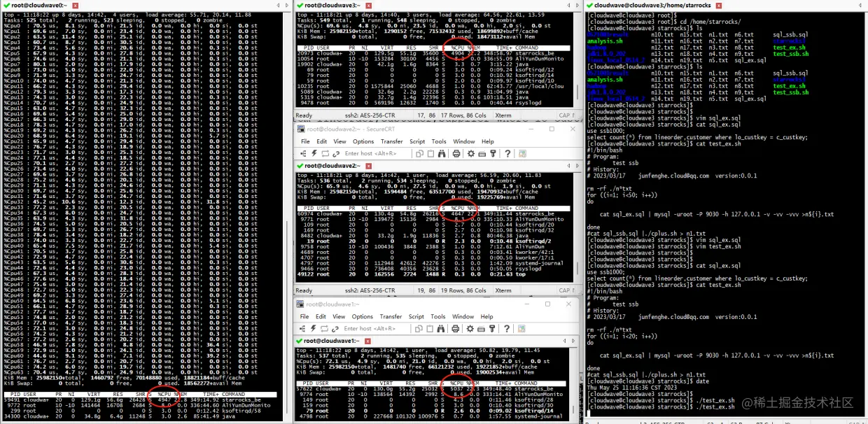Open Transfer menu in cloudwave1 SecureCRT window
868x424 pixels.
point(391,316)
